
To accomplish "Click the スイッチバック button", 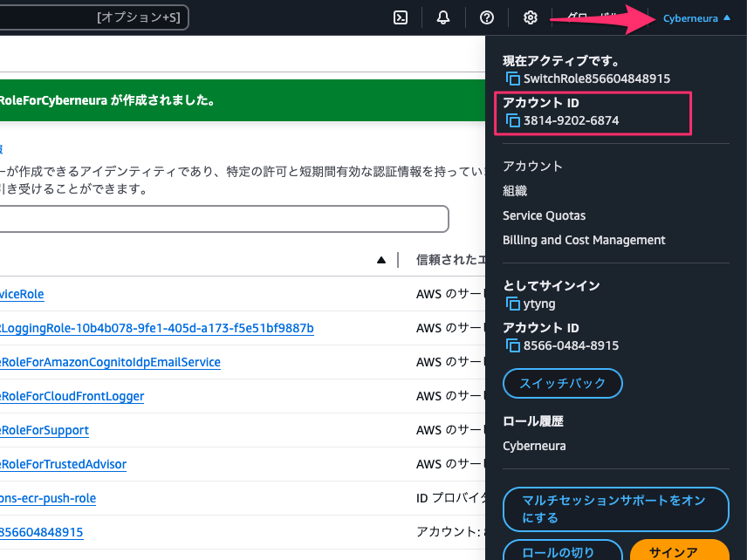I will (563, 383).
